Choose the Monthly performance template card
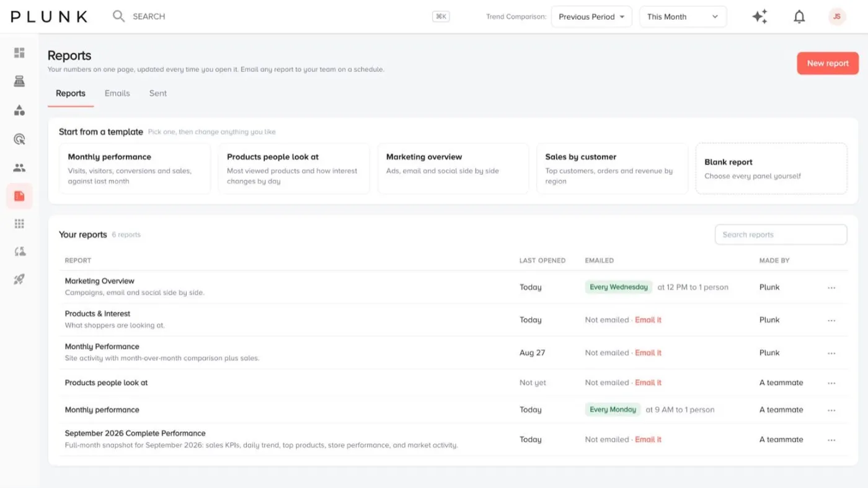 [135, 169]
